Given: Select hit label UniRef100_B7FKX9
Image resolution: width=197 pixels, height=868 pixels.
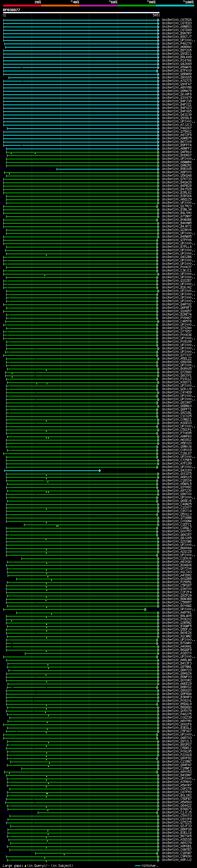Looking at the screenshot, I should point(177,71).
